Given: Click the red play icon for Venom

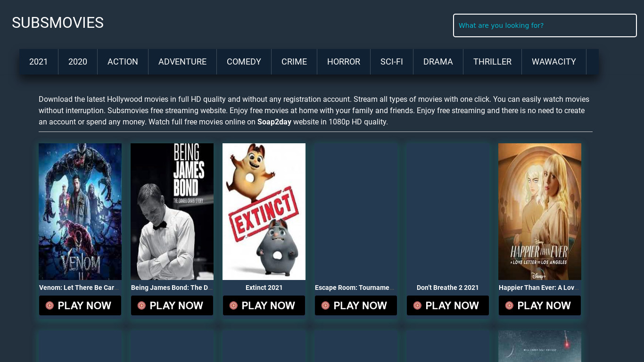Looking at the screenshot, I should 50,305.
